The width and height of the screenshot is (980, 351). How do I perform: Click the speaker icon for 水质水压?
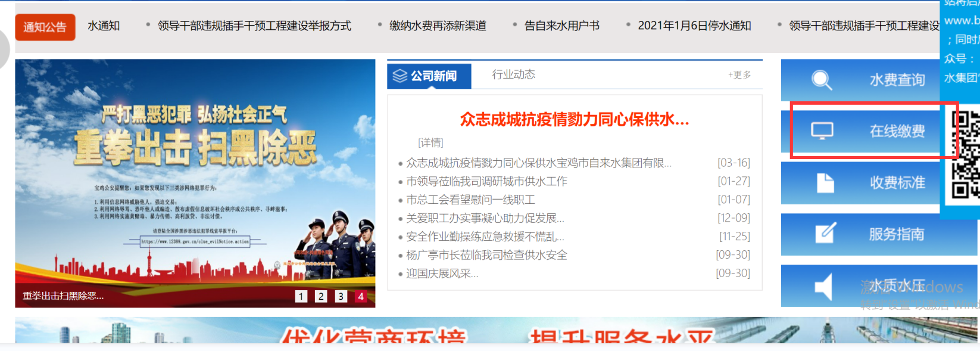click(823, 287)
